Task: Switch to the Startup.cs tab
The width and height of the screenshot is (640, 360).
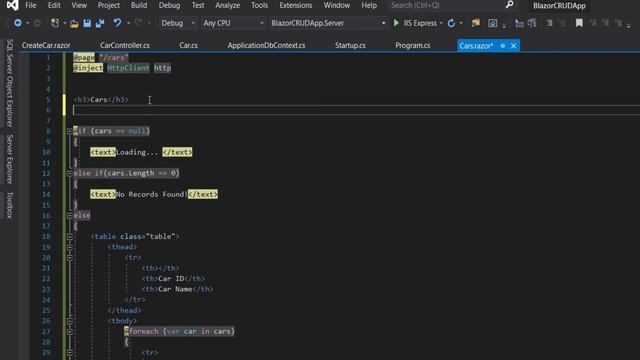Action: pos(350,45)
